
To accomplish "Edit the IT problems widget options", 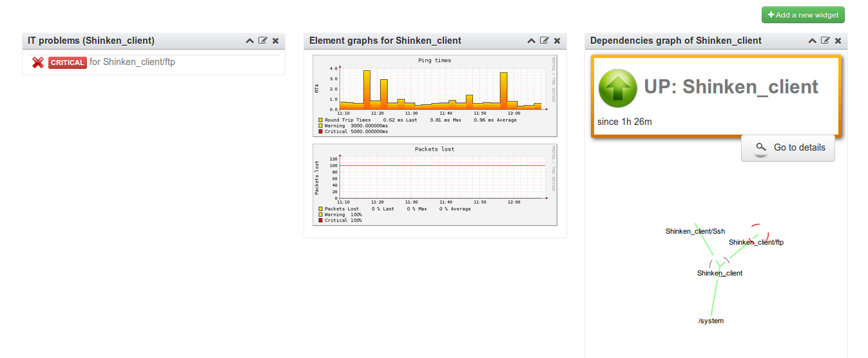I will click(x=263, y=41).
